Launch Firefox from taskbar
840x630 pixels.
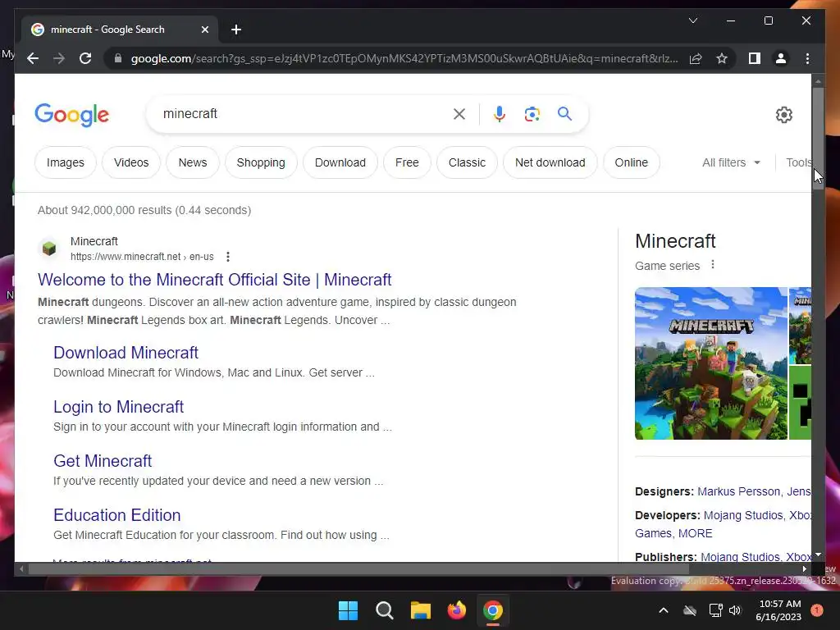tap(456, 610)
